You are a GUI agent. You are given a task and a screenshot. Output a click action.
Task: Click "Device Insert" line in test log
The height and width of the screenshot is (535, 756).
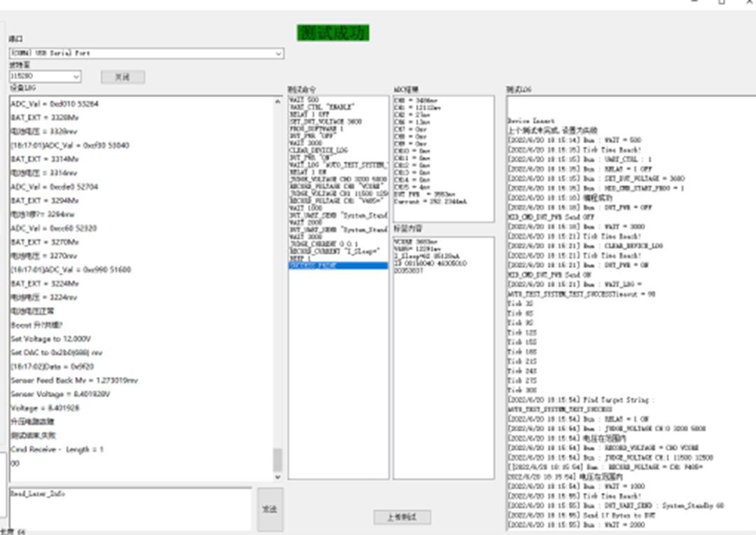pos(531,121)
